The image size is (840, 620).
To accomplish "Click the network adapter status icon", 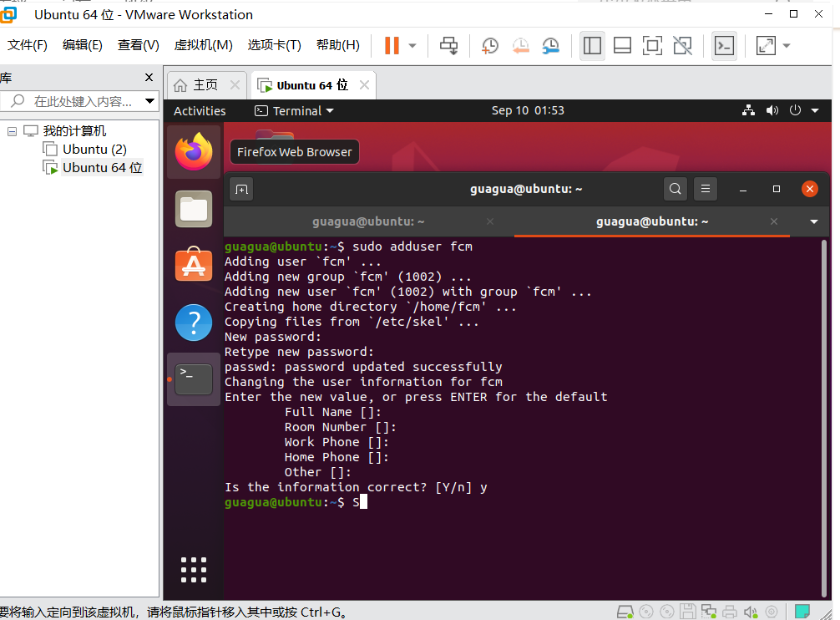I will [x=709, y=612].
